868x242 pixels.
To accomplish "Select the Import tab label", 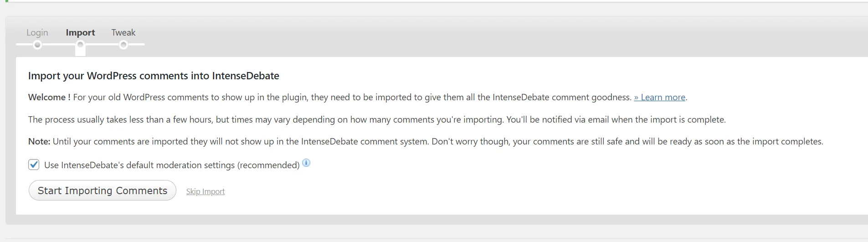I will tap(80, 32).
